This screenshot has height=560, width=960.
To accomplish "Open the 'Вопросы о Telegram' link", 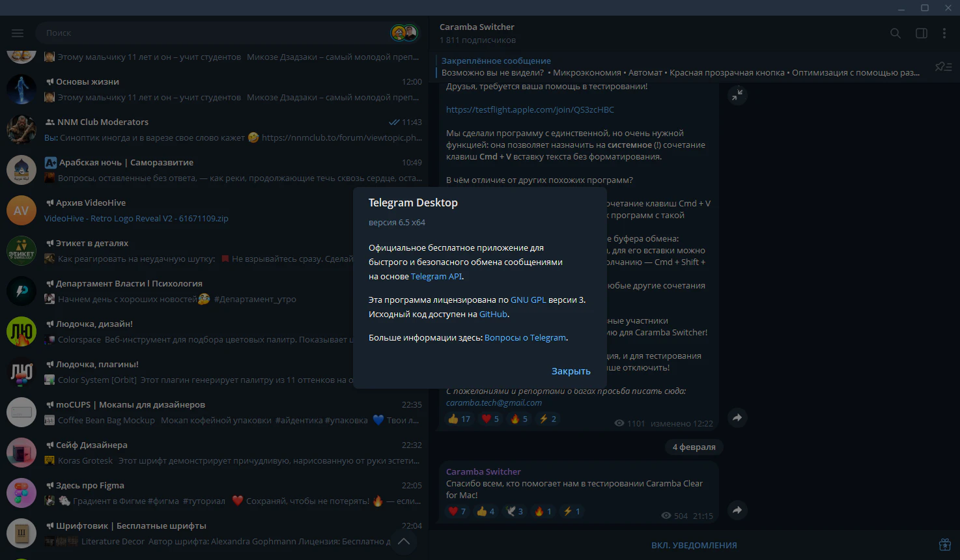I will click(525, 337).
